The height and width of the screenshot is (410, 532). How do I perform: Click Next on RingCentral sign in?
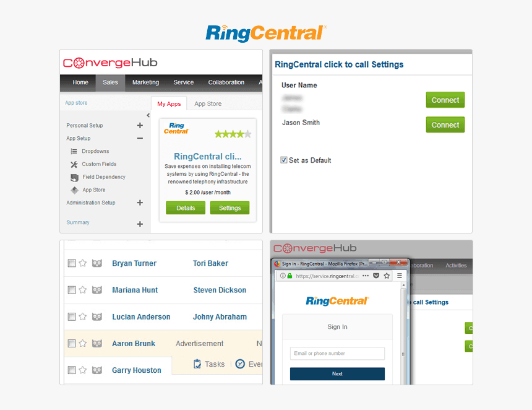click(337, 373)
